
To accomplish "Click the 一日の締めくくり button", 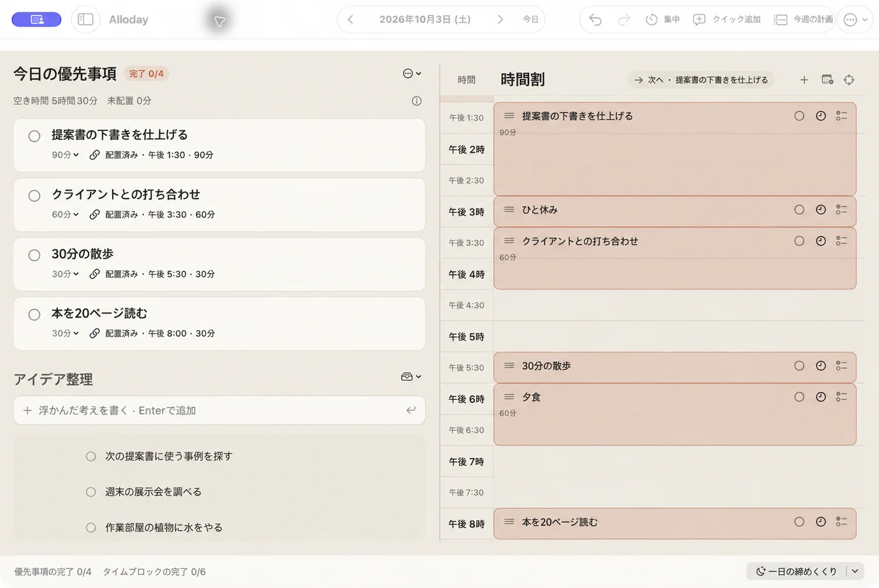I will (x=796, y=571).
